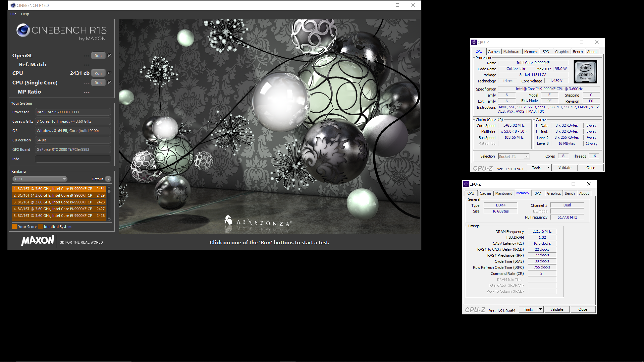Viewport: 644px width, 362px height.
Task: Click the rendered benchmark scene image
Action: pos(270,127)
